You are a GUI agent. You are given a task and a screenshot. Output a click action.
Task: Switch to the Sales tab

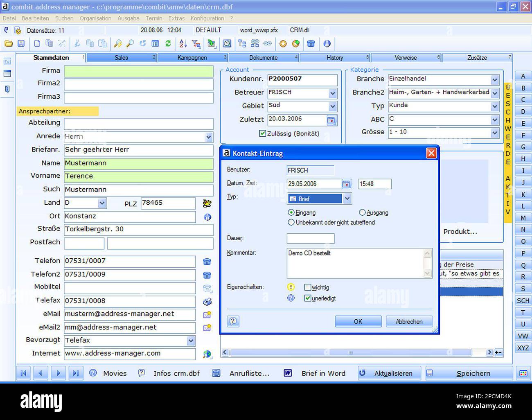coord(122,58)
